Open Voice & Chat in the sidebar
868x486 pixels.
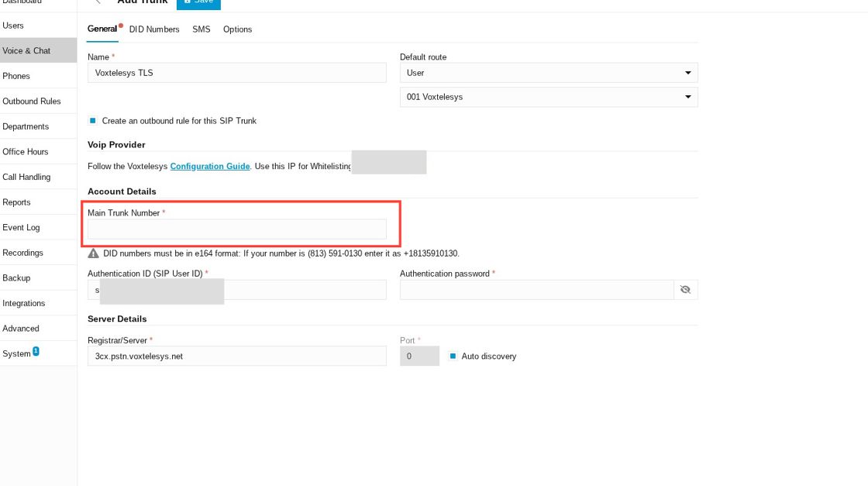pos(38,50)
